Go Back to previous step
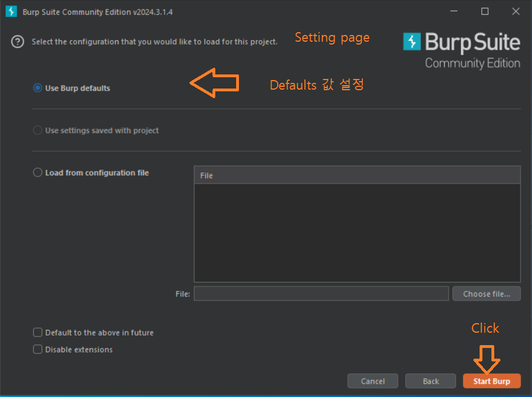The width and height of the screenshot is (532, 397). tap(431, 381)
